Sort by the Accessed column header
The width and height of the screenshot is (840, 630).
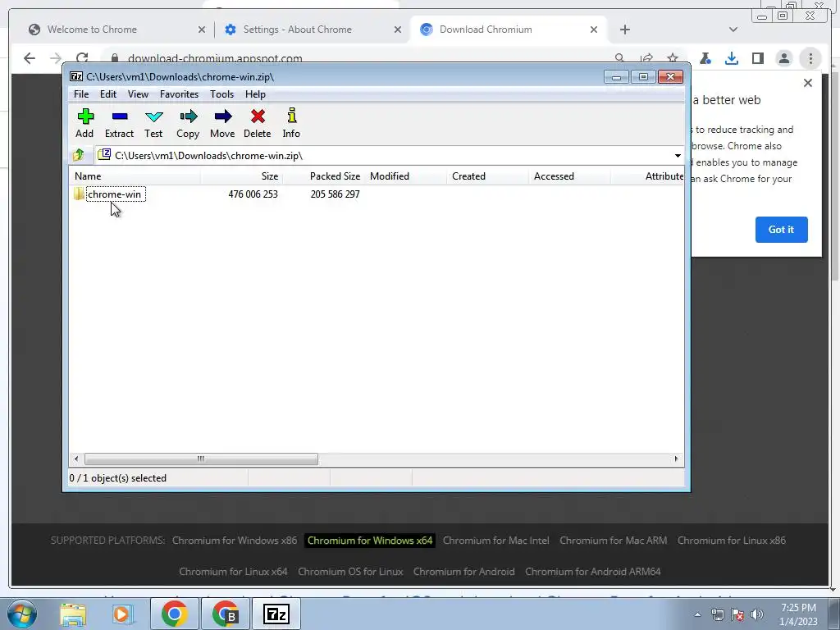[569, 176]
